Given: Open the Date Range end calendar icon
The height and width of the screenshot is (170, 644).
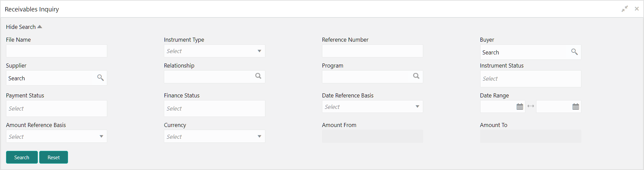Looking at the screenshot, I should click(x=576, y=107).
